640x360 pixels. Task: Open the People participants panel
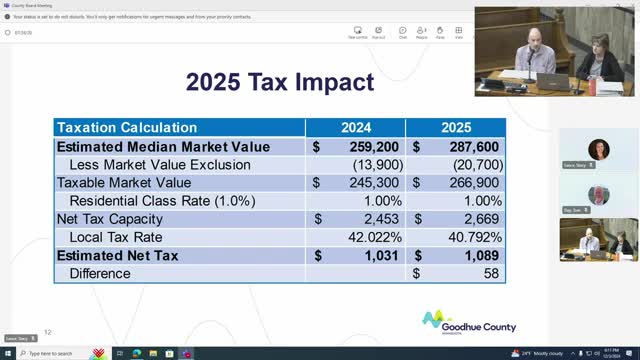click(421, 32)
